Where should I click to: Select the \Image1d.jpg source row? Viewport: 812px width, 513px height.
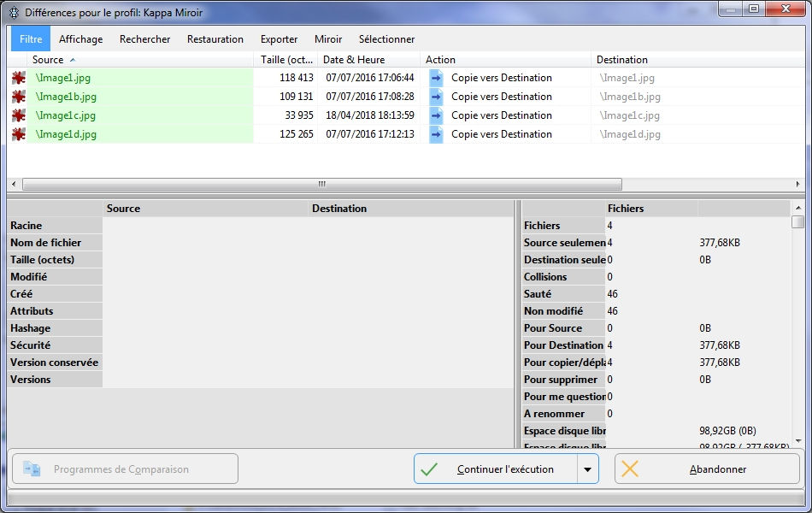coord(140,134)
